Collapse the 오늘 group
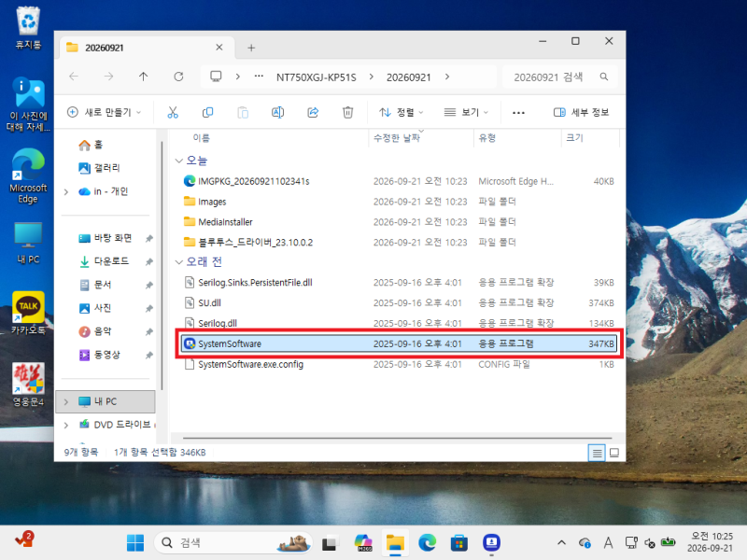Viewport: 747px width, 560px height. (179, 161)
